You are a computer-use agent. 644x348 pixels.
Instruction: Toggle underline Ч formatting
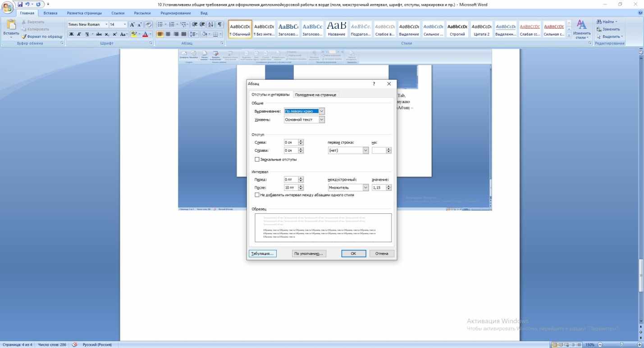[x=86, y=34]
